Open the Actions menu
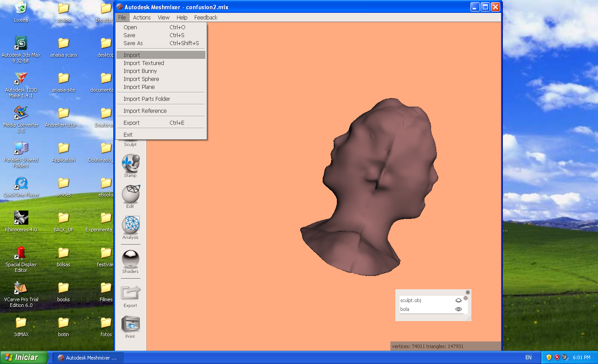This screenshot has height=364, width=598. 142,18
